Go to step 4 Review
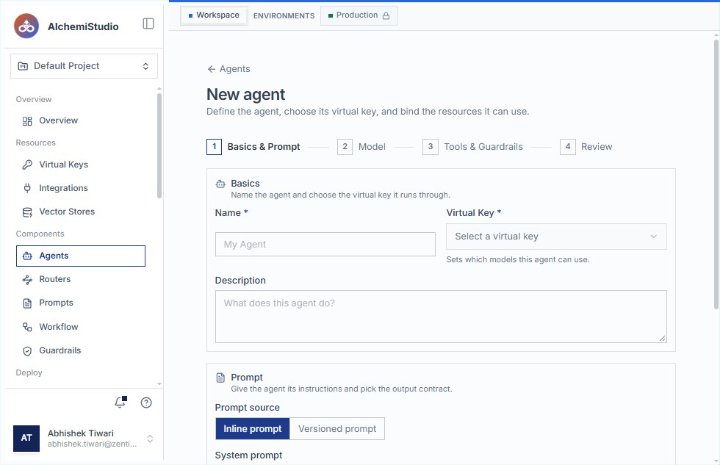The image size is (720, 465). 586,147
